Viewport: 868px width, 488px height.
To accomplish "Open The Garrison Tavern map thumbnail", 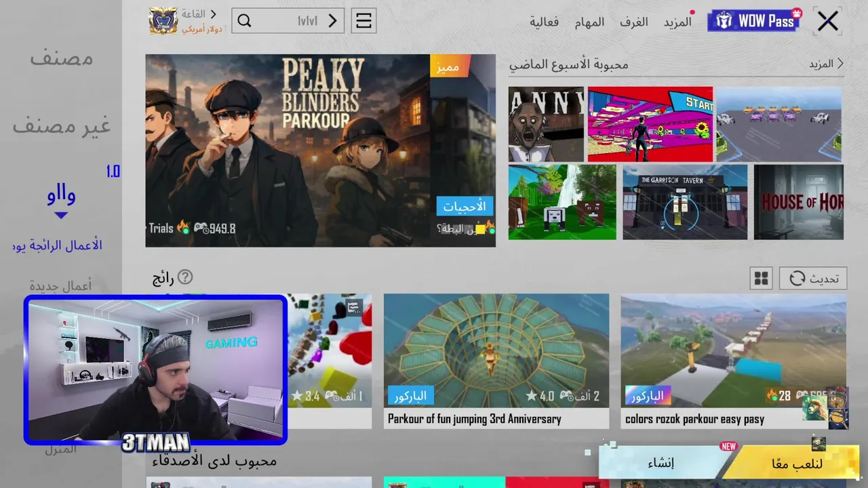I will click(x=685, y=202).
